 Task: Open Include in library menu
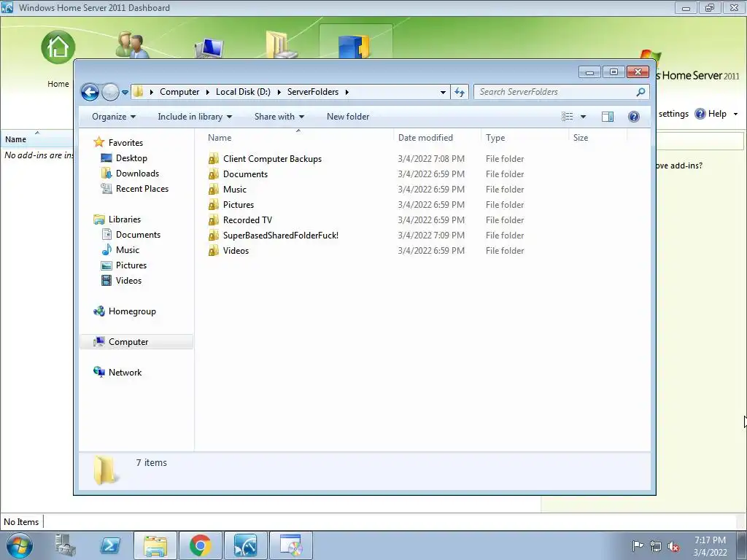tap(195, 117)
